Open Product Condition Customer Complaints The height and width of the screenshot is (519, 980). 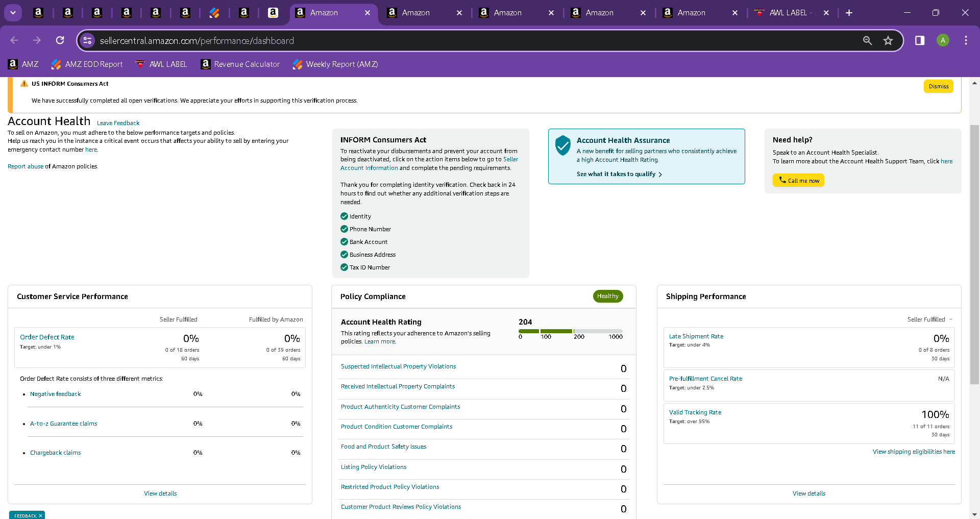coord(397,427)
